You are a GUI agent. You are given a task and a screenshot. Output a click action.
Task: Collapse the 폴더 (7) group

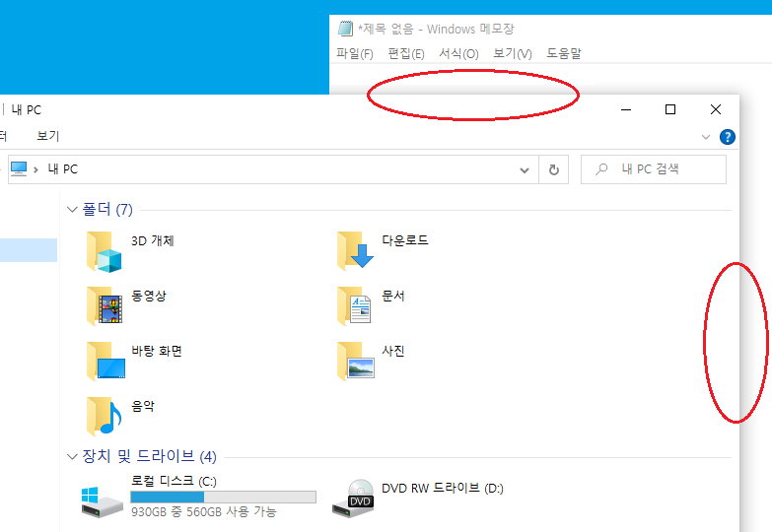[72, 210]
